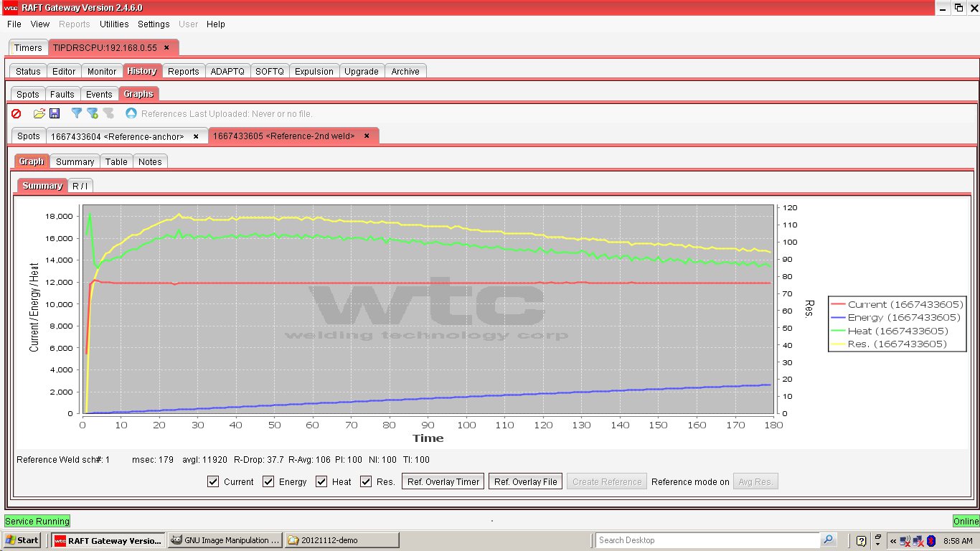Image resolution: width=980 pixels, height=551 pixels.
Task: Click the WTC application icon in title bar
Action: [10, 8]
